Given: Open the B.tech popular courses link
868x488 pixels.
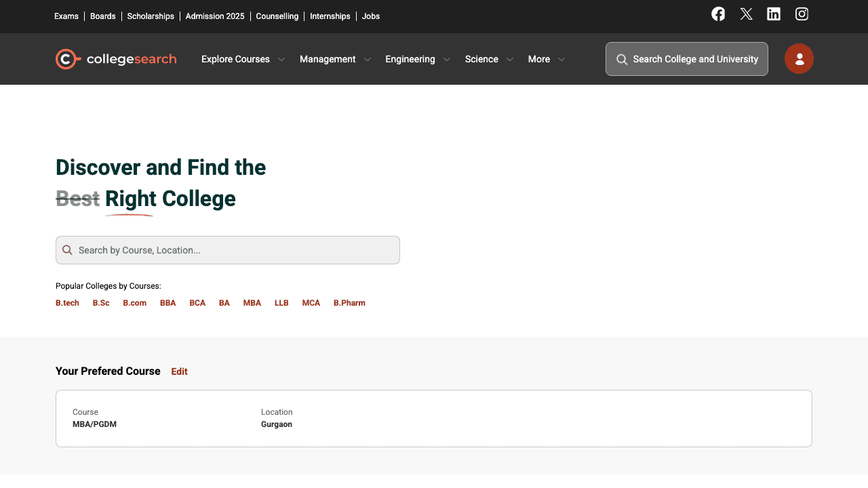Looking at the screenshot, I should [67, 303].
